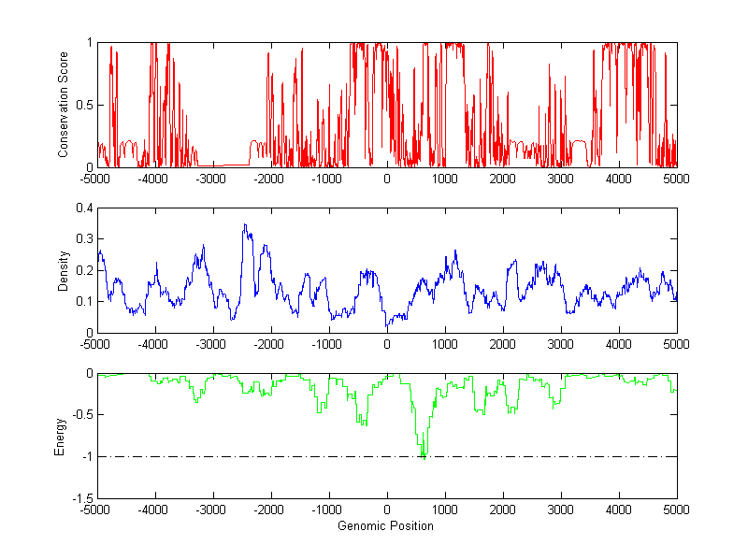
Task: Click the -1 tick label on the Energy axis
Action: pyautogui.click(x=87, y=456)
